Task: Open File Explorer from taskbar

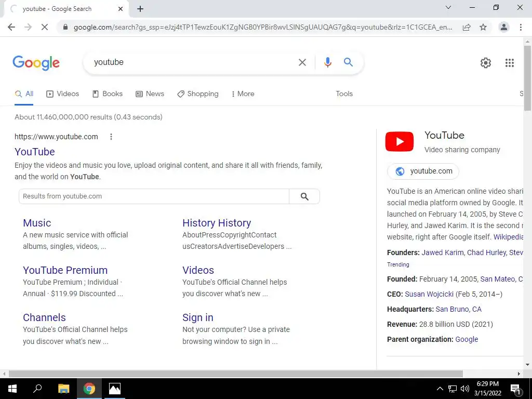Action: (x=63, y=389)
